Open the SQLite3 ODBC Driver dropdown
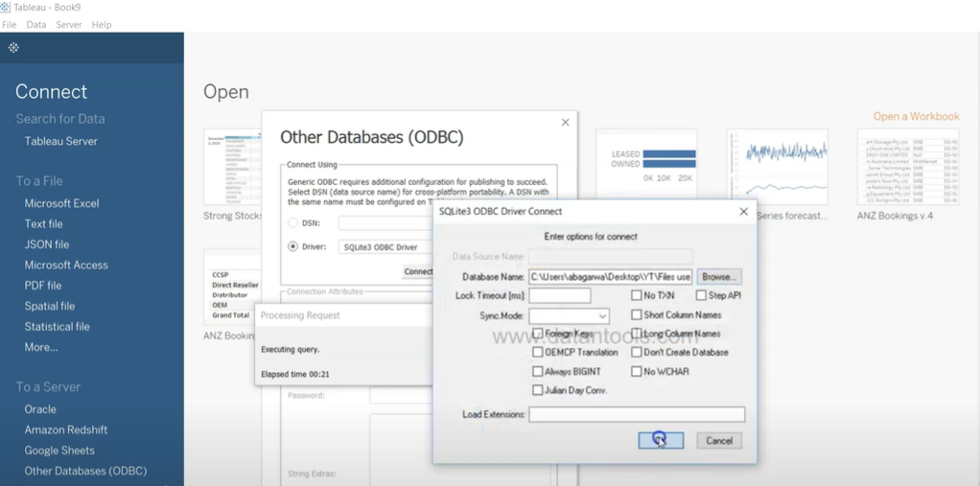The height and width of the screenshot is (486, 980). point(385,246)
